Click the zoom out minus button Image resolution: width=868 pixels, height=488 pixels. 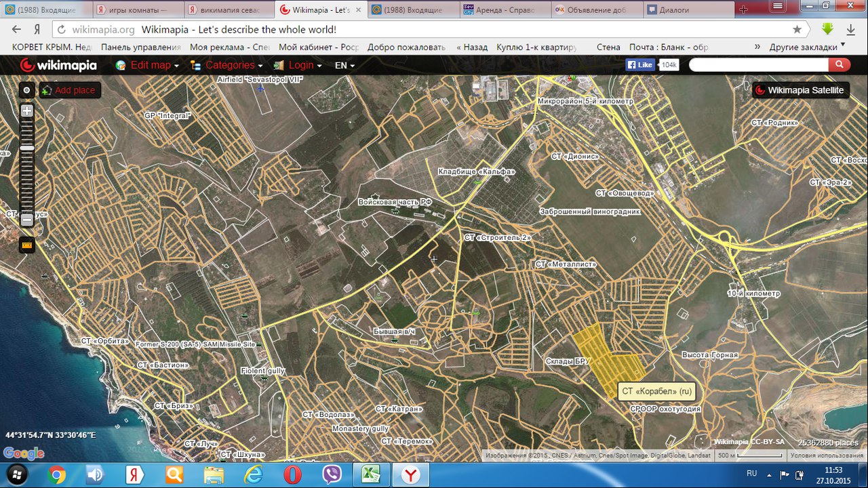click(27, 220)
